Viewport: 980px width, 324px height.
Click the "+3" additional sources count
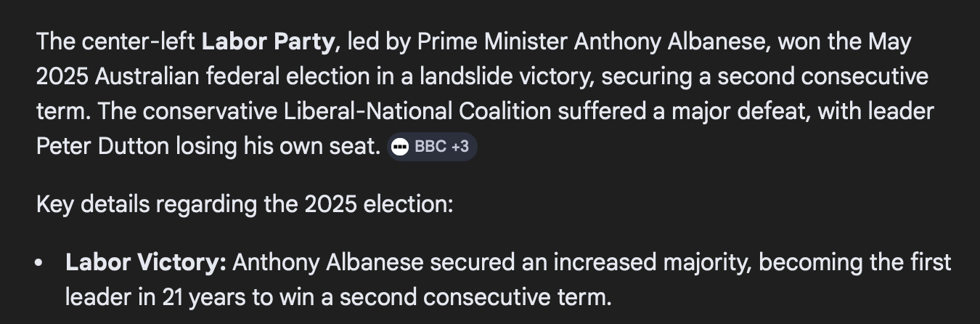tap(460, 147)
